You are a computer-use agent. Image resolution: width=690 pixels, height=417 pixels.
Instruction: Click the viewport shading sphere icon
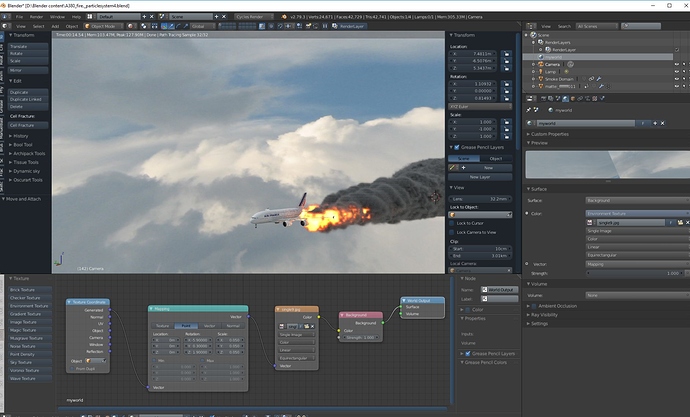(x=130, y=26)
